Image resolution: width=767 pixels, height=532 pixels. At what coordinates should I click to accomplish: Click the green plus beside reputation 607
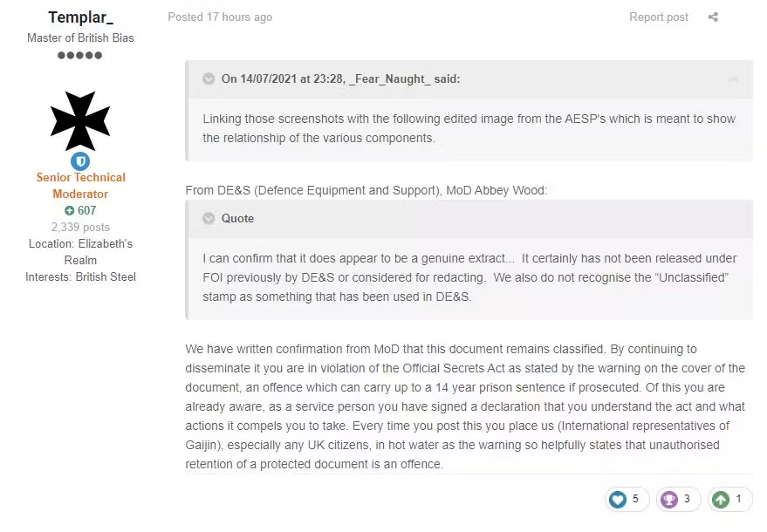[68, 210]
